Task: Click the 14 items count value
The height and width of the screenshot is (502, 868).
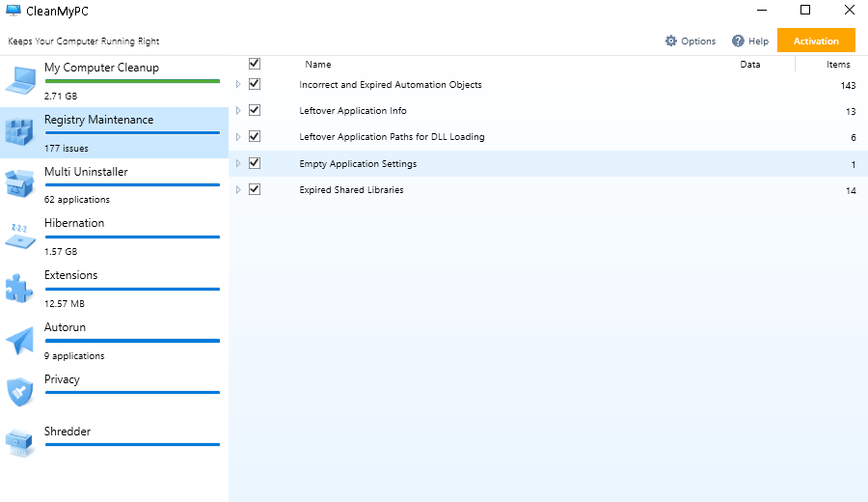Action: point(851,190)
